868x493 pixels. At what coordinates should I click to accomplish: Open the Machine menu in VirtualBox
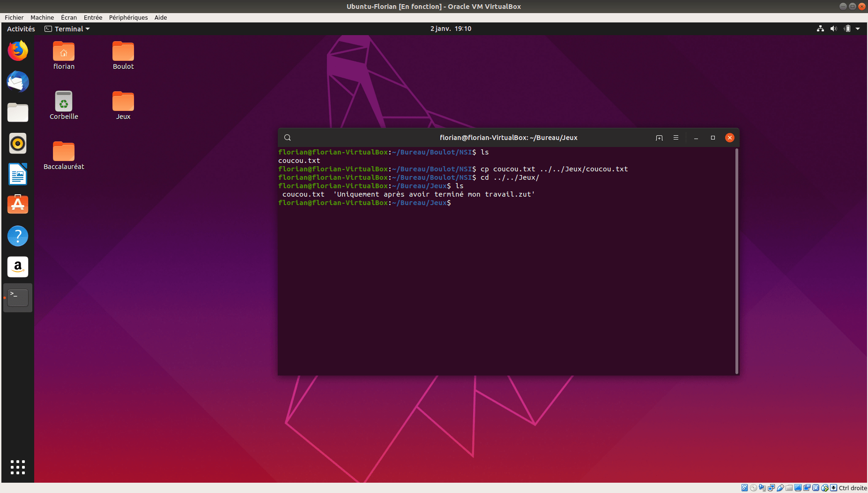(42, 18)
